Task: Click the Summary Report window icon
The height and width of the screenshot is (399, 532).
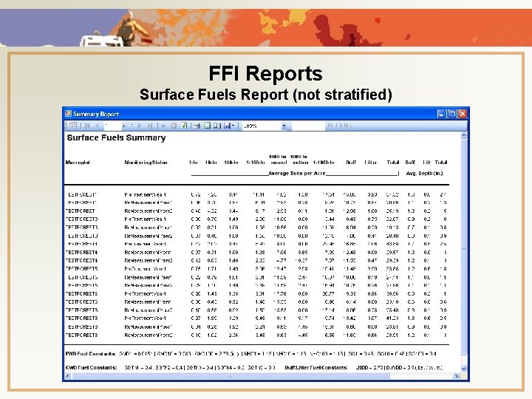Action: coord(68,114)
